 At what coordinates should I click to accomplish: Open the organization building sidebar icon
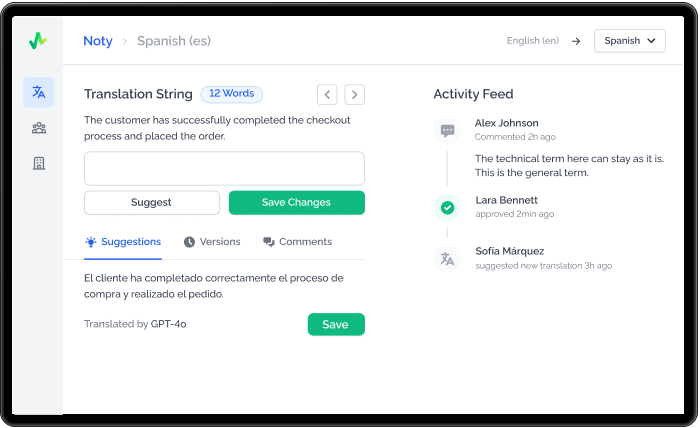[39, 163]
